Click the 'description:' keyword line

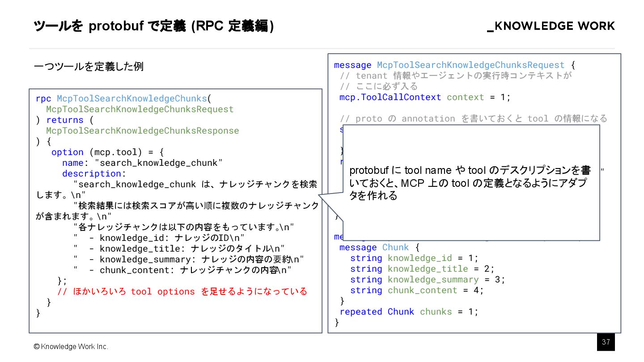[94, 173]
